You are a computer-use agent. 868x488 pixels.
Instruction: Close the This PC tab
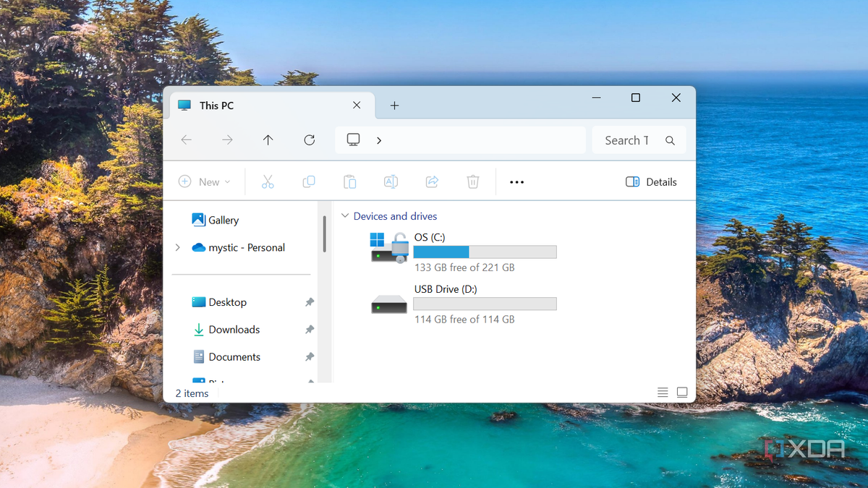[357, 106]
